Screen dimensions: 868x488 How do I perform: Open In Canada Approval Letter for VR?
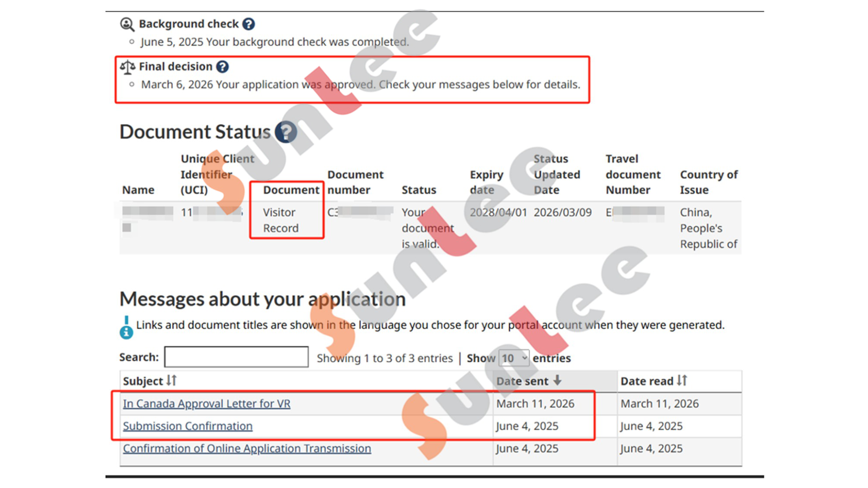[206, 404]
